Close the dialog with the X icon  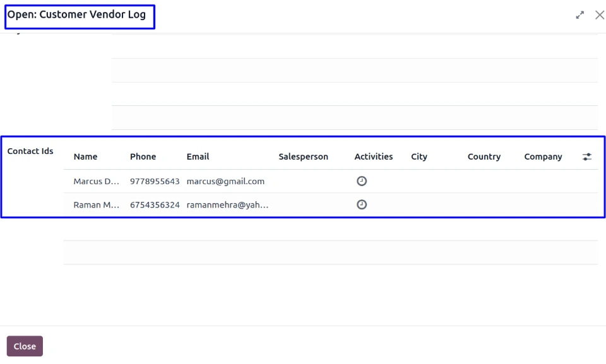pyautogui.click(x=599, y=15)
